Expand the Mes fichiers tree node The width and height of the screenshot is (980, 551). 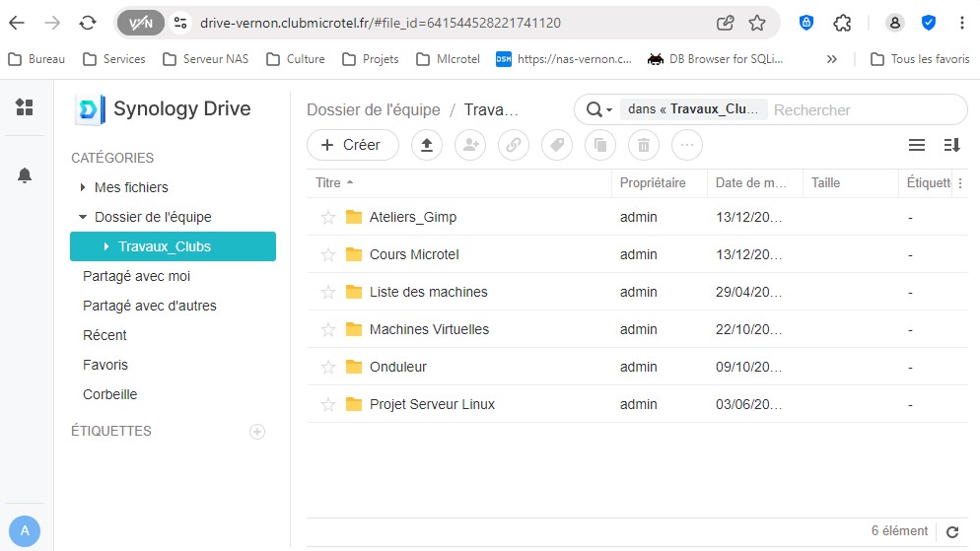coord(83,187)
